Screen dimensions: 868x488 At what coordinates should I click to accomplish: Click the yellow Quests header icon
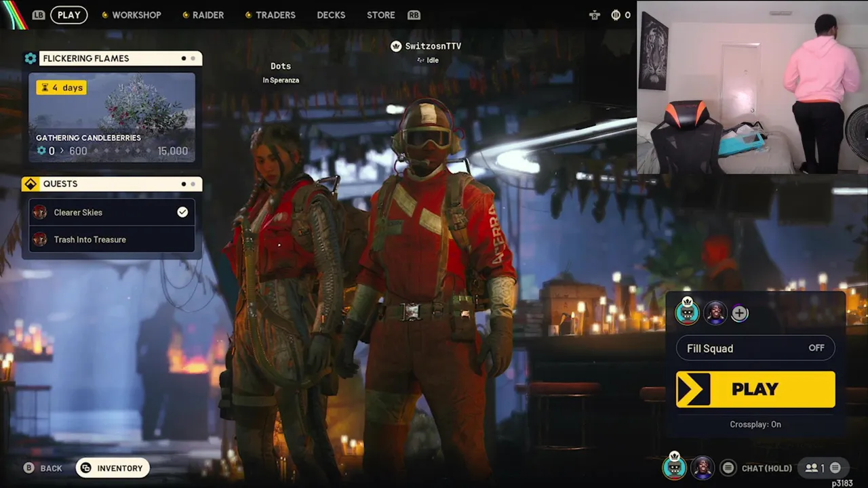coord(31,184)
